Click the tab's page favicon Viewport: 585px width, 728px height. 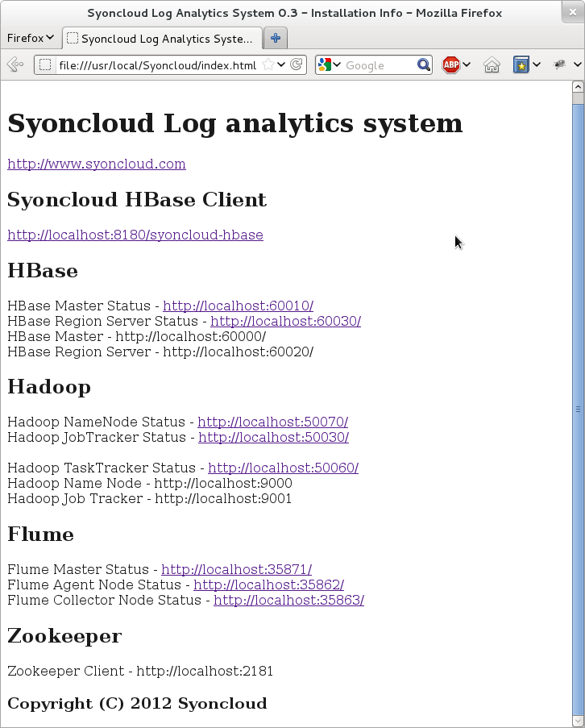(73, 38)
